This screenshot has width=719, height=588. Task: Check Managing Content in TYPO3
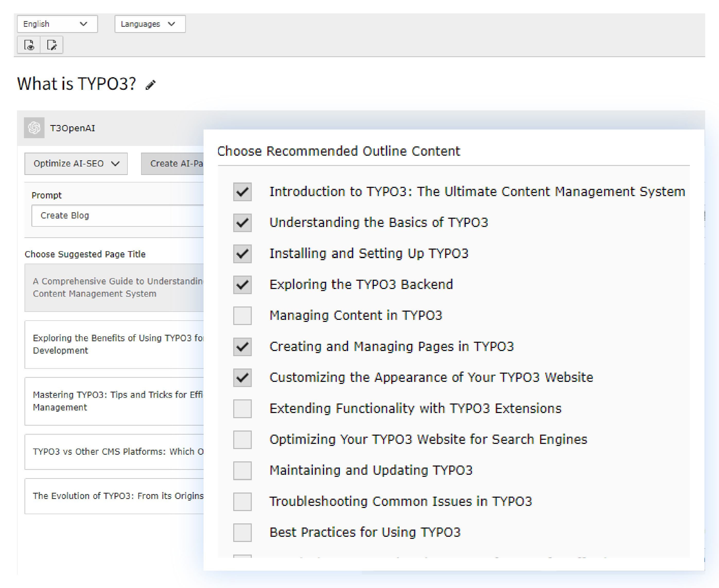click(242, 316)
